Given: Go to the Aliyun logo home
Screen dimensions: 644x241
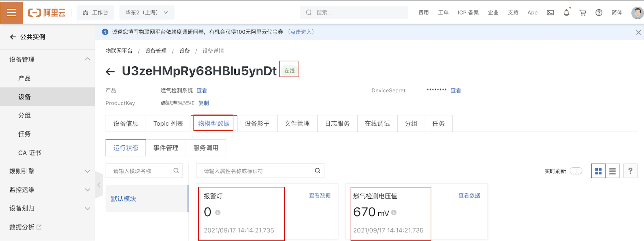Looking at the screenshot, I should (x=47, y=13).
